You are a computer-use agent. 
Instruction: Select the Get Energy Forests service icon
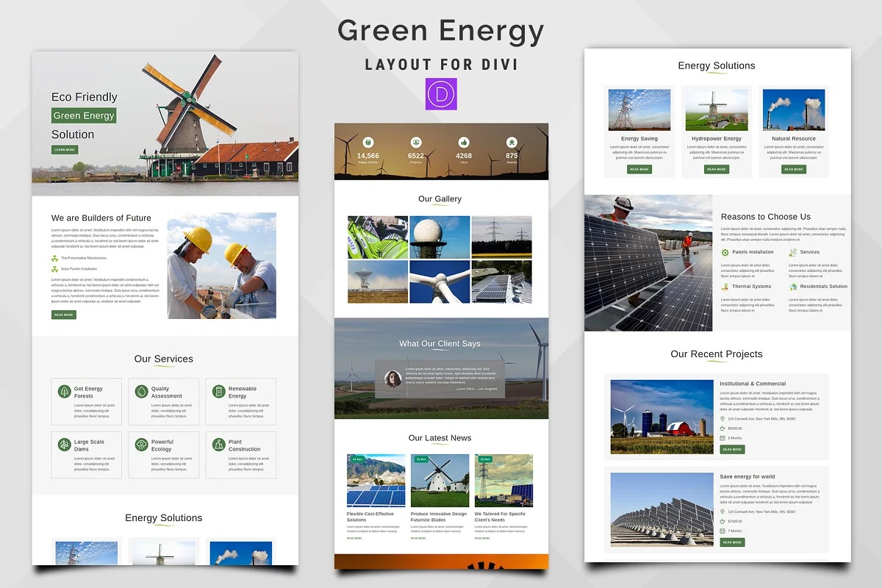coord(65,392)
